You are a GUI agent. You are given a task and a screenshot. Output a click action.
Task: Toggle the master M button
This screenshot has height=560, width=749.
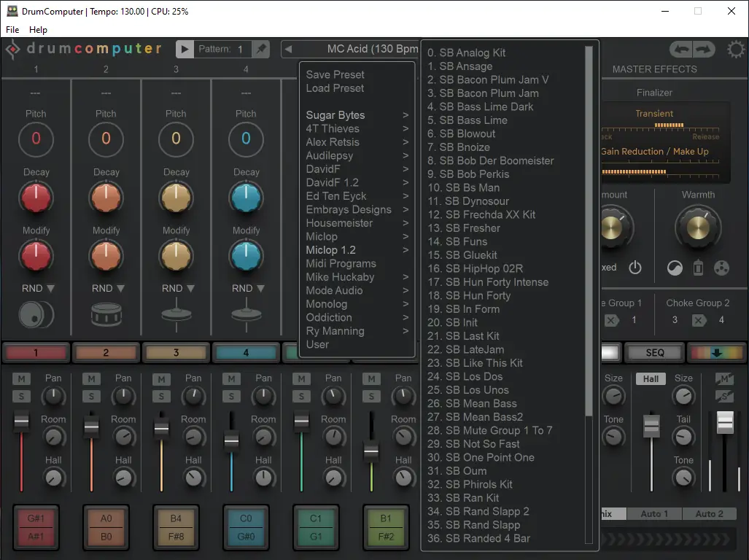tap(724, 379)
